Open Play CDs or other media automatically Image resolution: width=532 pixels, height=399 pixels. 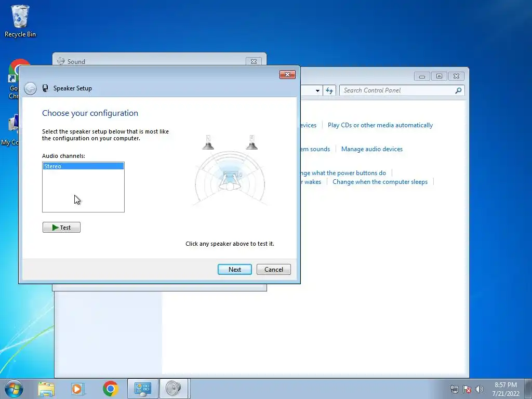click(x=380, y=125)
